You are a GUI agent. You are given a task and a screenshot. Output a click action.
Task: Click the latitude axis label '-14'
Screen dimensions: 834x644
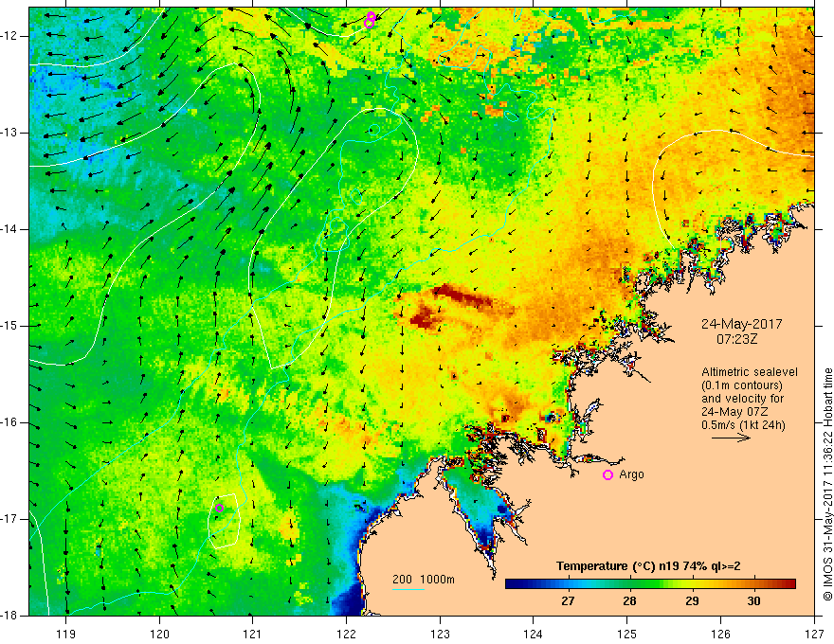(10, 229)
